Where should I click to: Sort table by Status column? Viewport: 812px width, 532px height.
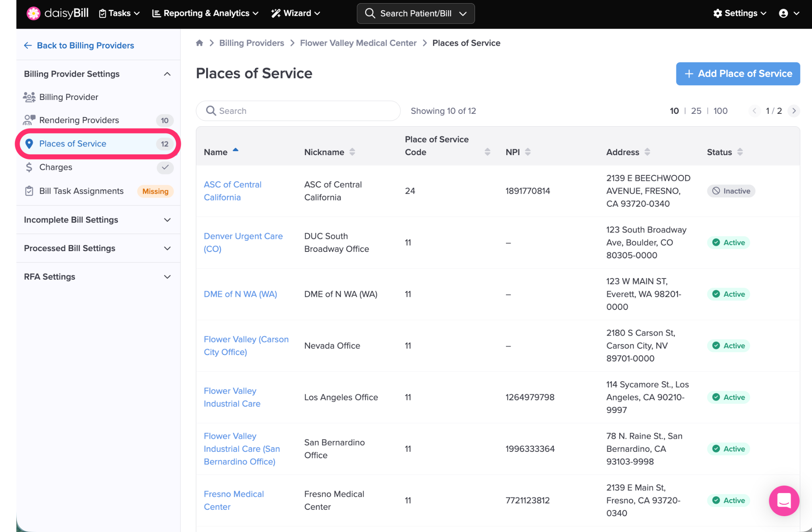coord(740,152)
